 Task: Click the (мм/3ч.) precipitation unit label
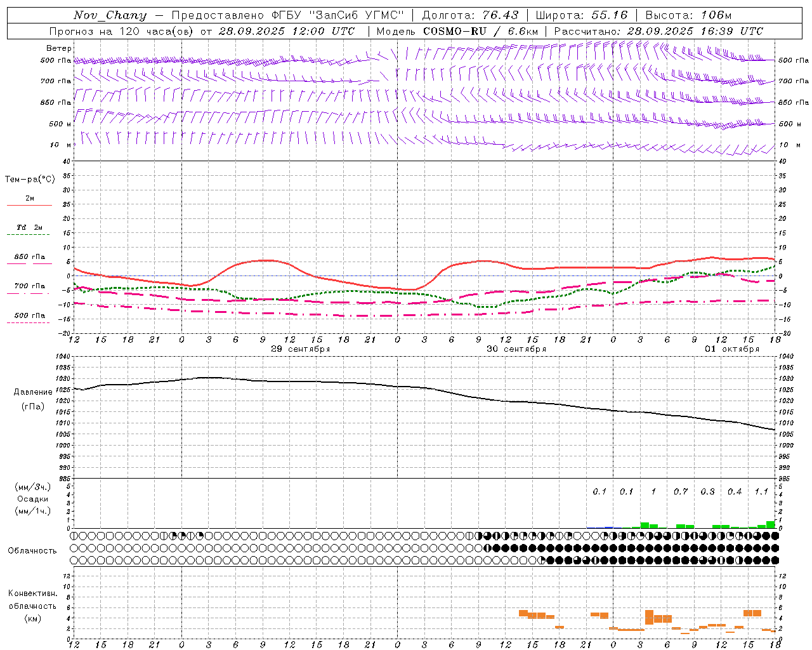click(33, 487)
